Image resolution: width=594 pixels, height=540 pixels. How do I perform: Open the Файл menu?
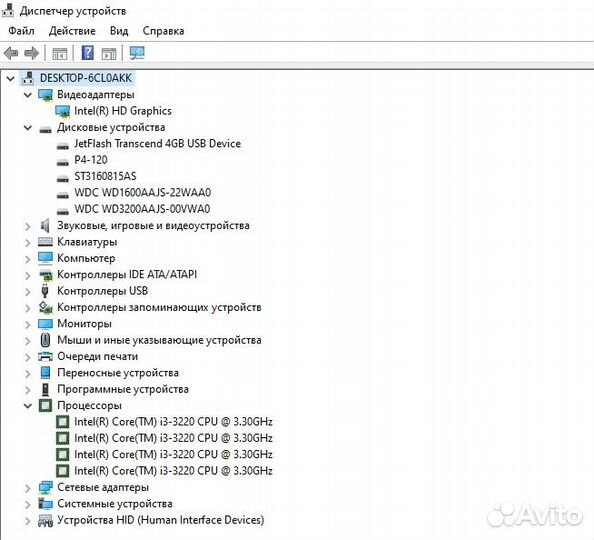(x=21, y=31)
